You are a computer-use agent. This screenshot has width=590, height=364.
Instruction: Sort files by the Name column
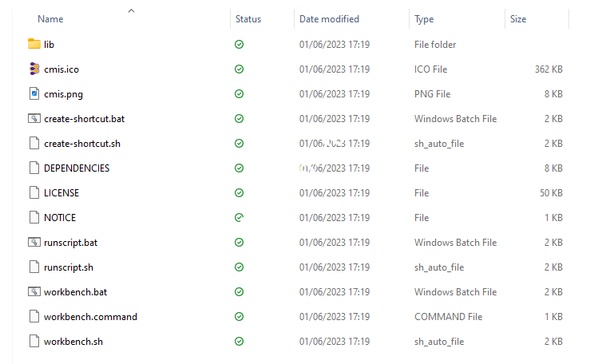pyautogui.click(x=50, y=18)
